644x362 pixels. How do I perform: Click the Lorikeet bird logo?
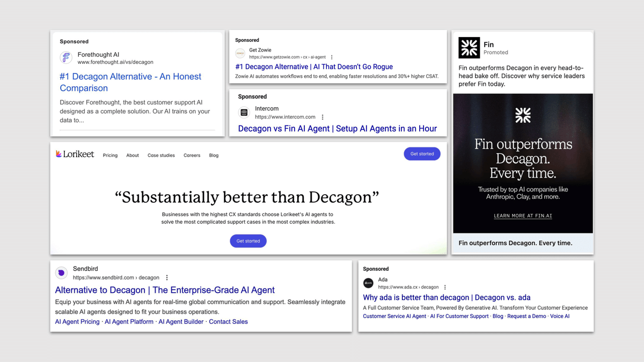tap(58, 154)
